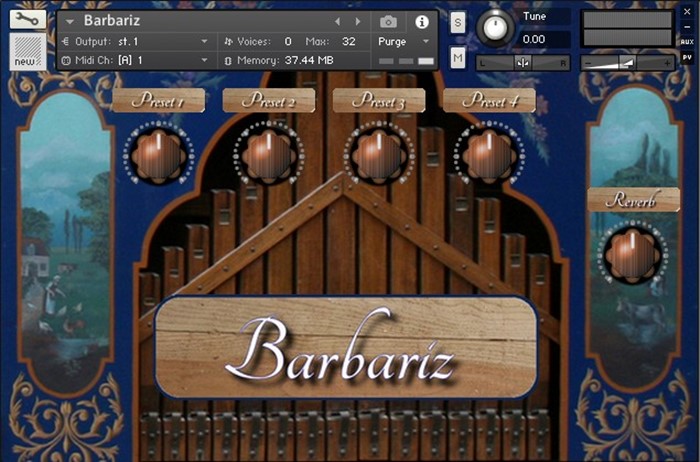This screenshot has height=462, width=700.
Task: Expand the instrument name dropdown triangle
Action: click(x=70, y=21)
